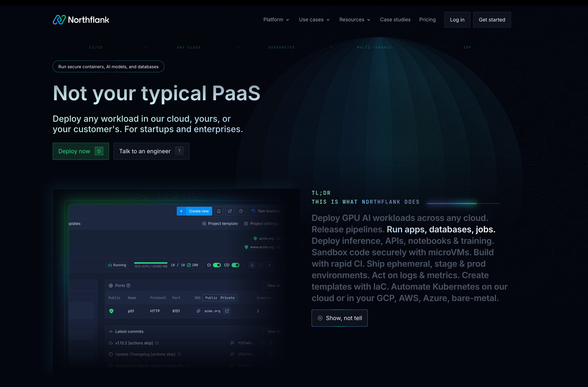The height and width of the screenshot is (387, 588).
Task: View all latest commits
Action: click(x=273, y=332)
